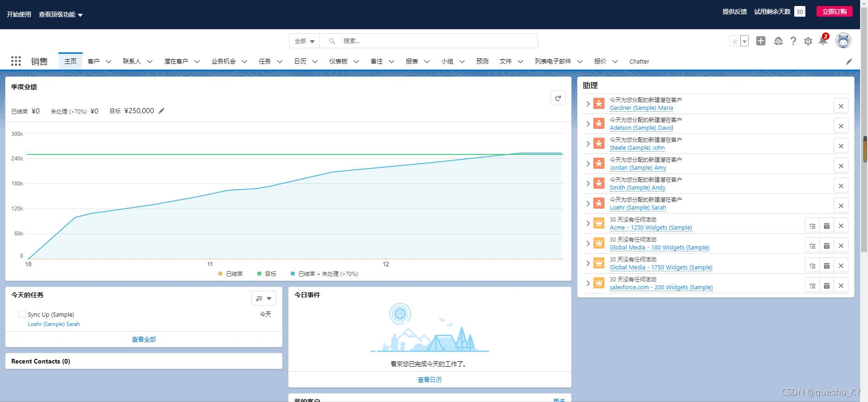Screen dimensions: 868x402
Task: Switch to the 主页 tab
Action: click(71, 61)
